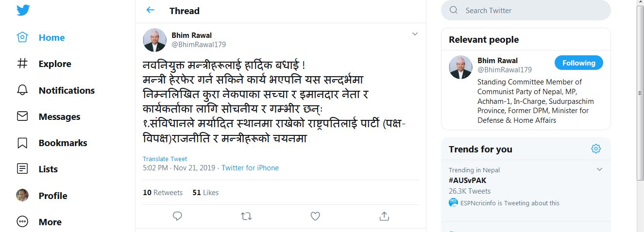Retweet this tweet
The image size is (644, 232).
click(246, 216)
